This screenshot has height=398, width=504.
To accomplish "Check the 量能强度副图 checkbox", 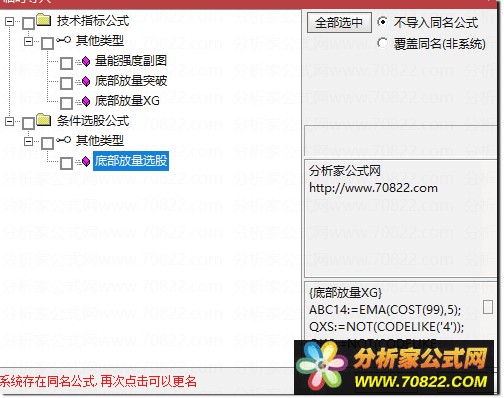I will click(x=66, y=63).
